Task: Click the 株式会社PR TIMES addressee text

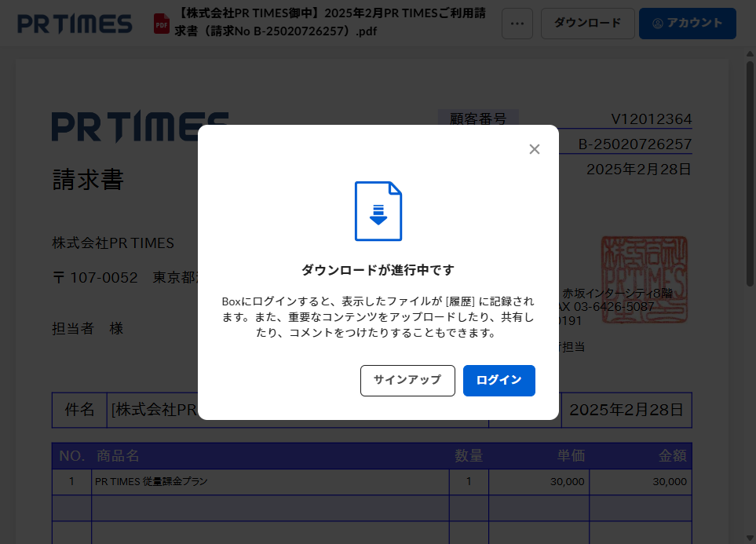Action: 113,243
